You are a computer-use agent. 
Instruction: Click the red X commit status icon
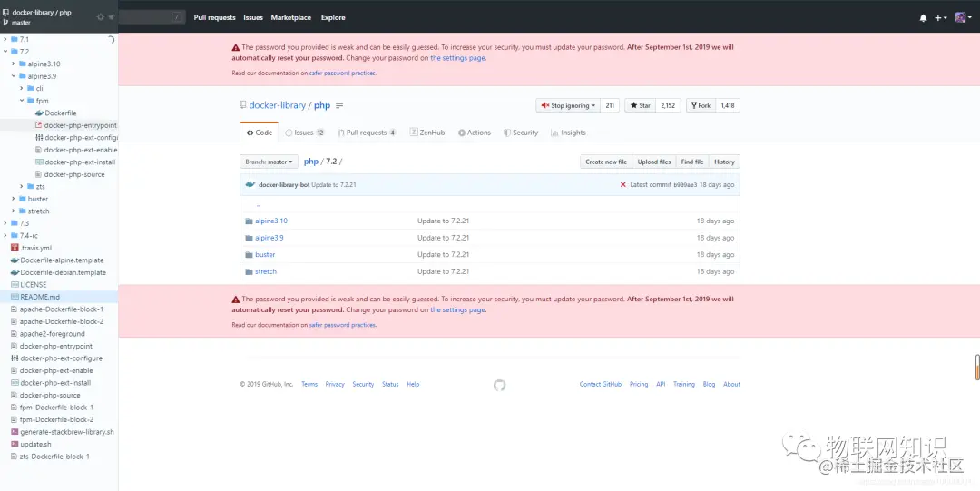(x=623, y=184)
